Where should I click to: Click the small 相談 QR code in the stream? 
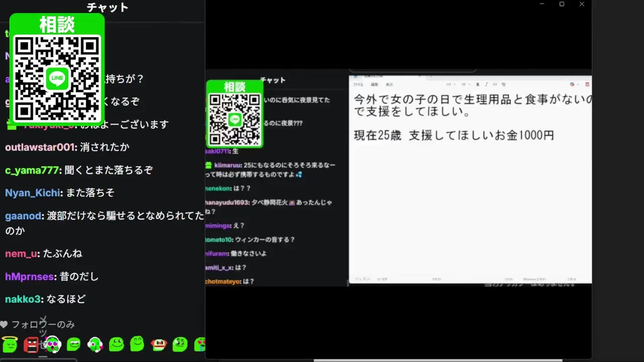tap(234, 120)
